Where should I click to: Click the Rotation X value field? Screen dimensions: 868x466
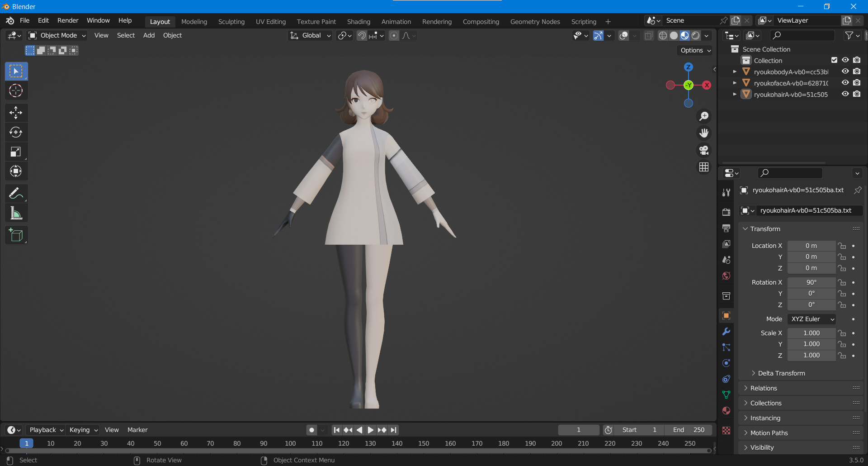tap(811, 282)
